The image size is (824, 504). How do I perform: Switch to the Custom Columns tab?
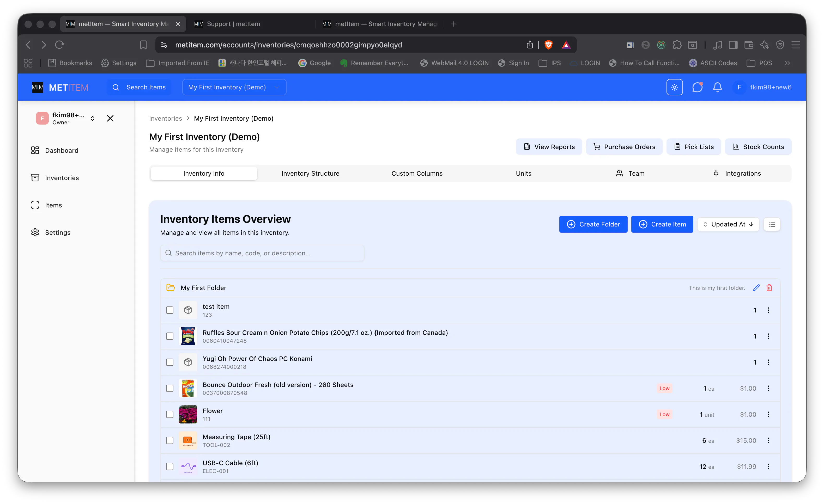tap(417, 174)
